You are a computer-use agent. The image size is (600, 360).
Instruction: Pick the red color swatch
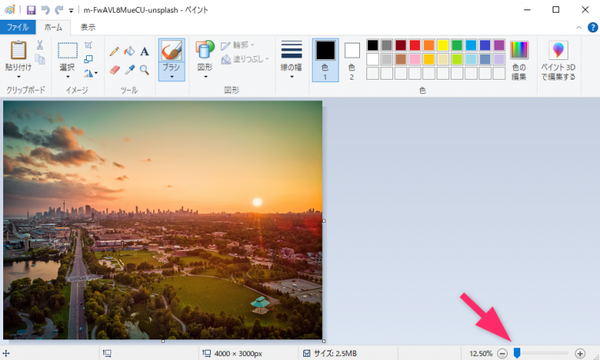point(415,45)
